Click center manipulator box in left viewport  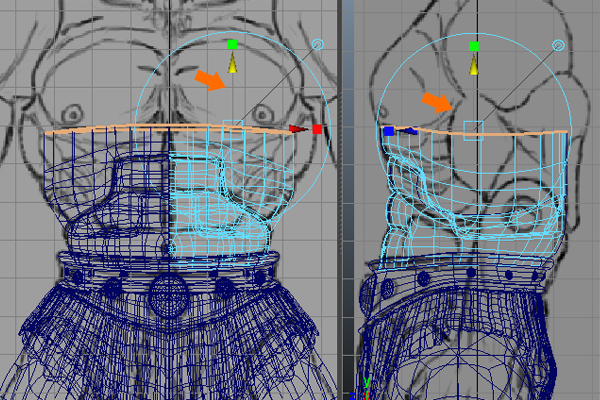pyautogui.click(x=233, y=130)
